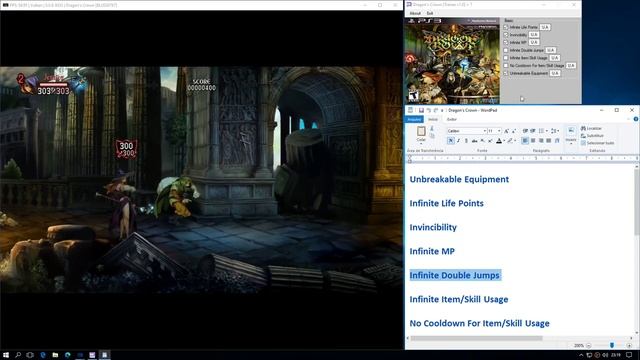Click the Save icon in WordPad title bar

pyautogui.click(x=421, y=110)
